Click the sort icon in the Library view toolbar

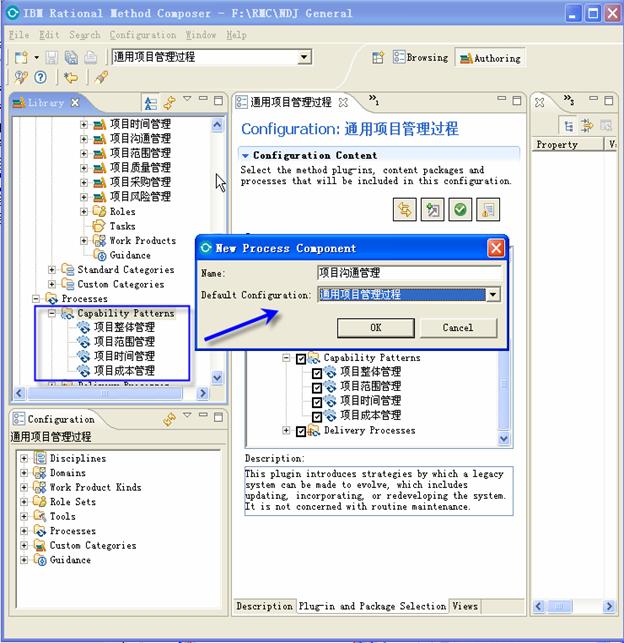pos(150,103)
